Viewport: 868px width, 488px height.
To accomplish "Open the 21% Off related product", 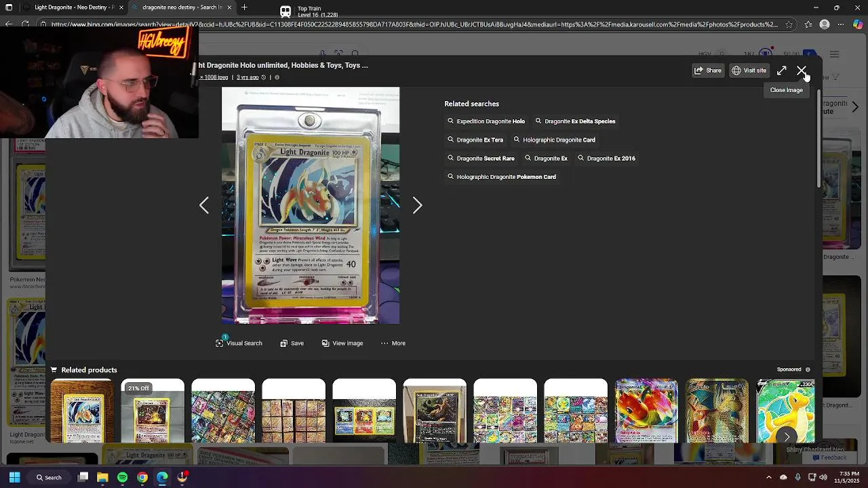I will (x=153, y=411).
